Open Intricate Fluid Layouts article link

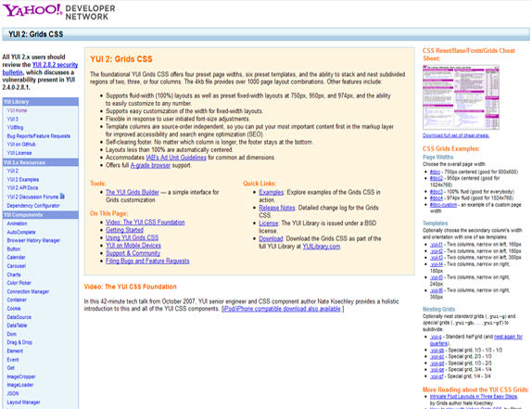[474, 396]
